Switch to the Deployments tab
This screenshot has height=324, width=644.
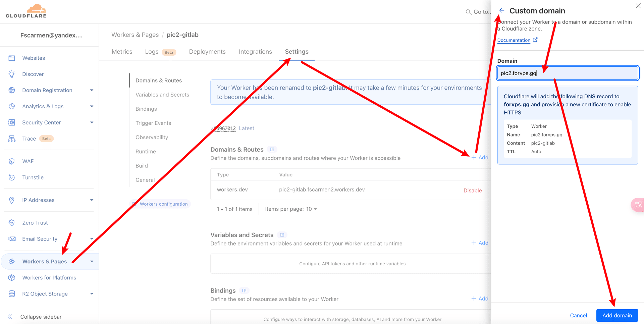[x=207, y=52]
